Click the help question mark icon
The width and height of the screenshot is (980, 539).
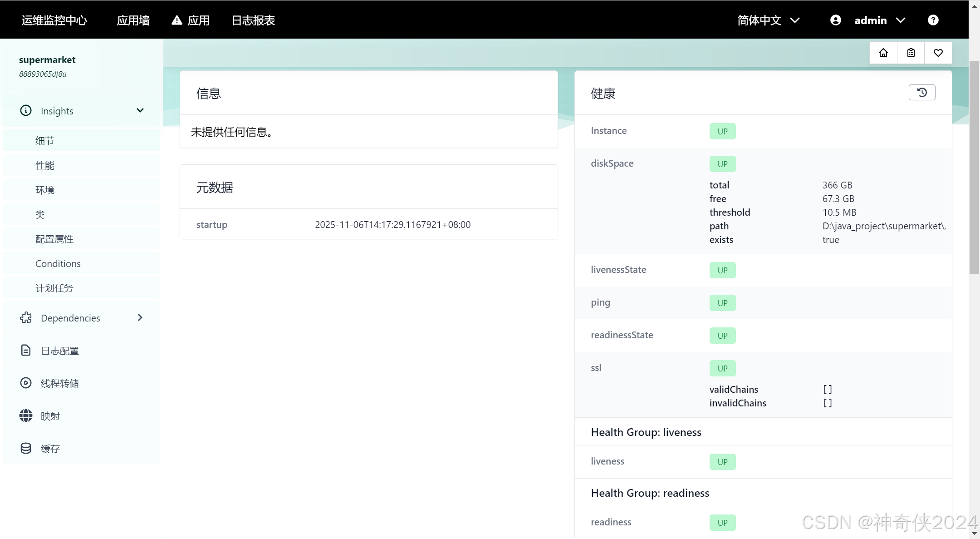pos(933,20)
